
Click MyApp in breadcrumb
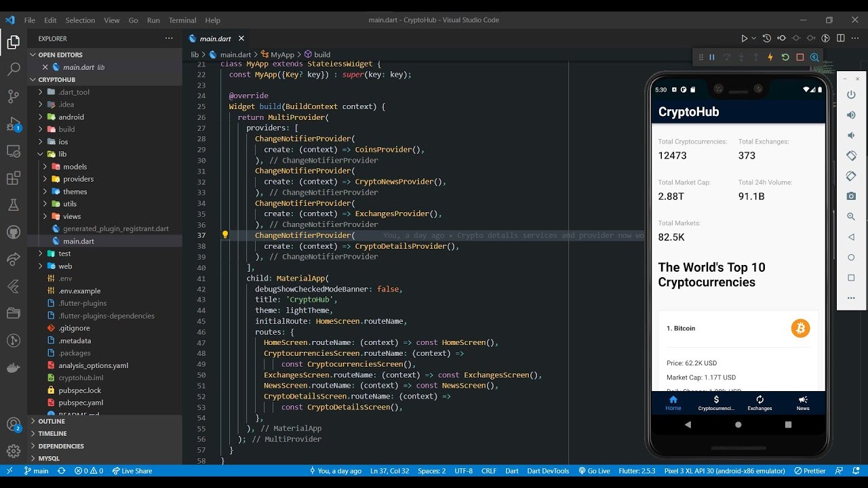[x=277, y=55]
